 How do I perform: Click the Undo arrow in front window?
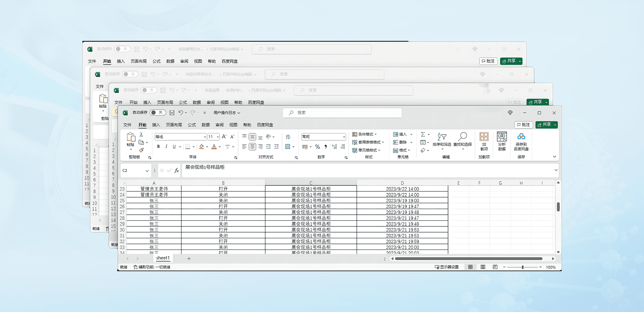click(x=181, y=113)
